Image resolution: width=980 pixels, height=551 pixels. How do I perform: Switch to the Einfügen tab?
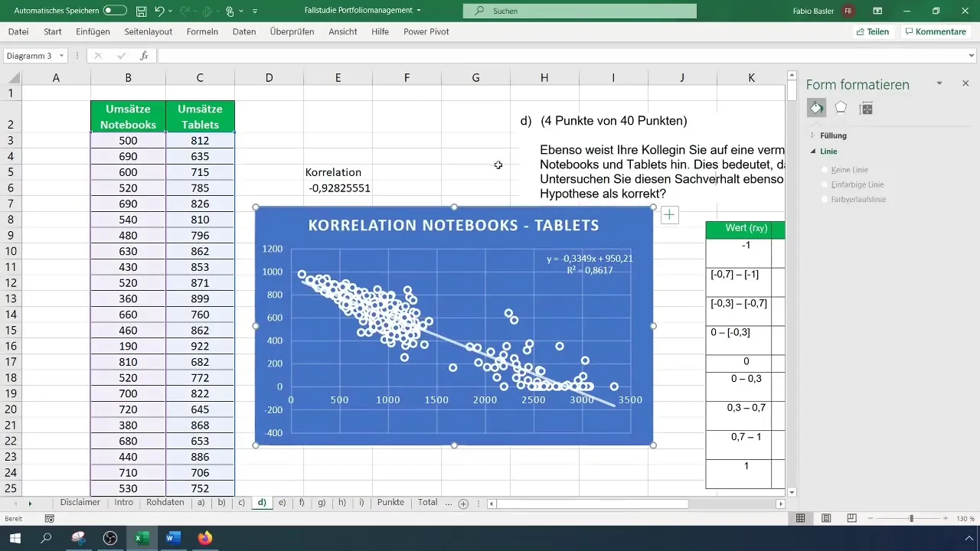[x=93, y=31]
